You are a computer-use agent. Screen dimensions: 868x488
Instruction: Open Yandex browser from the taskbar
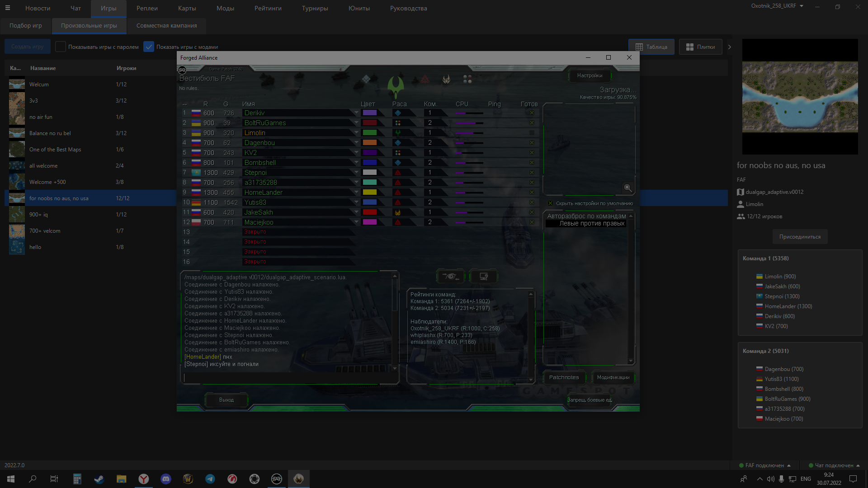click(x=144, y=479)
